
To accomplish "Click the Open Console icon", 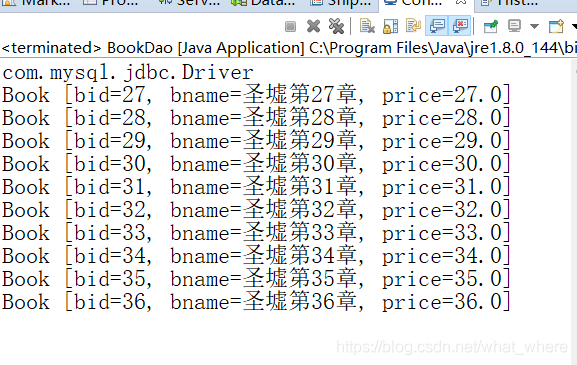I will pyautogui.click(x=556, y=26).
